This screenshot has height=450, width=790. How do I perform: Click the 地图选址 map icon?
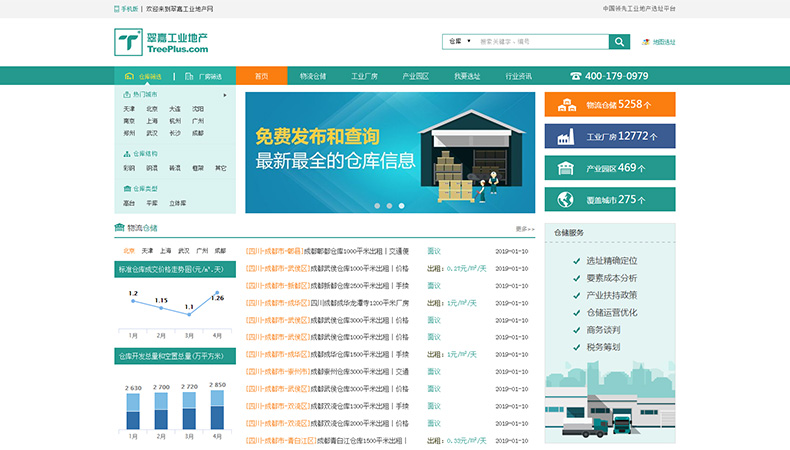pyautogui.click(x=645, y=42)
